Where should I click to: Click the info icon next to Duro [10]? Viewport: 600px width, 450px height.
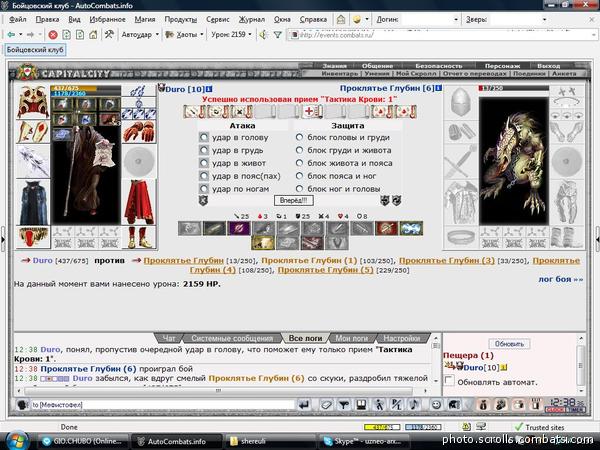coord(209,89)
